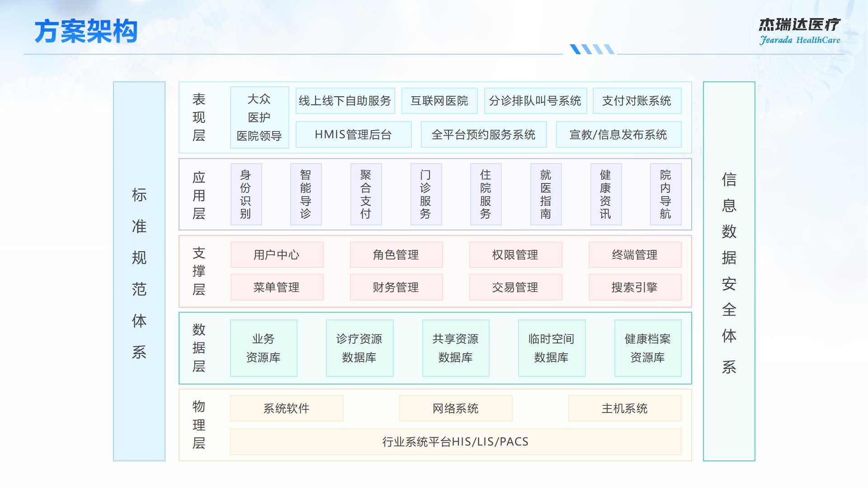Select the 线上线下自助服务 block

tap(345, 101)
